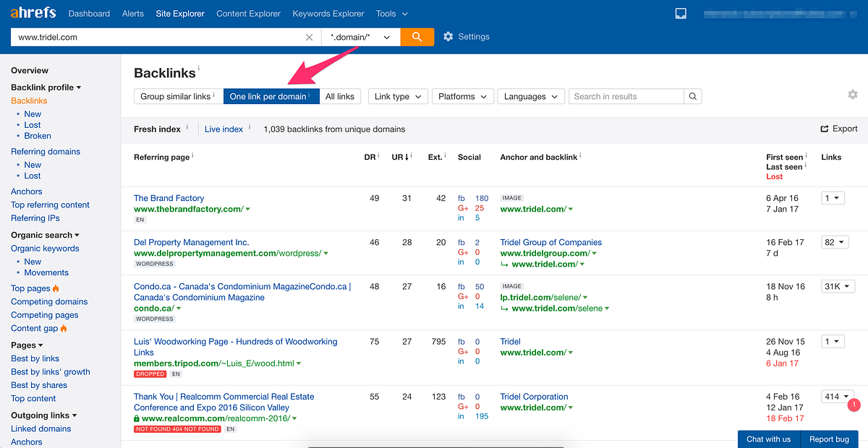
Task: Export the backlinks list
Action: tap(839, 129)
